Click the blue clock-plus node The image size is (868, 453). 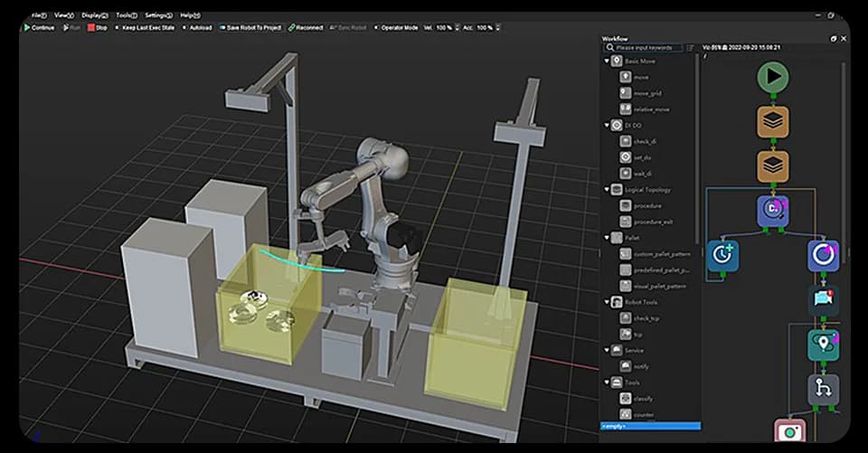(x=723, y=255)
